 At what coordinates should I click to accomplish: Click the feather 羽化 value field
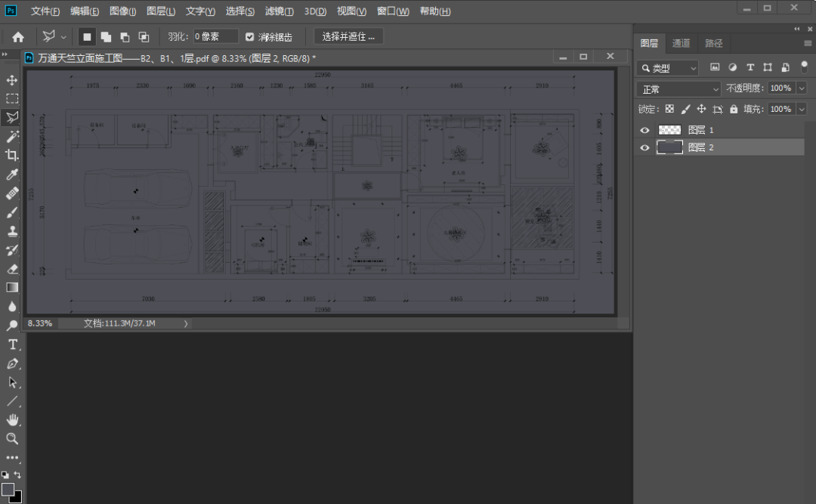click(x=215, y=36)
